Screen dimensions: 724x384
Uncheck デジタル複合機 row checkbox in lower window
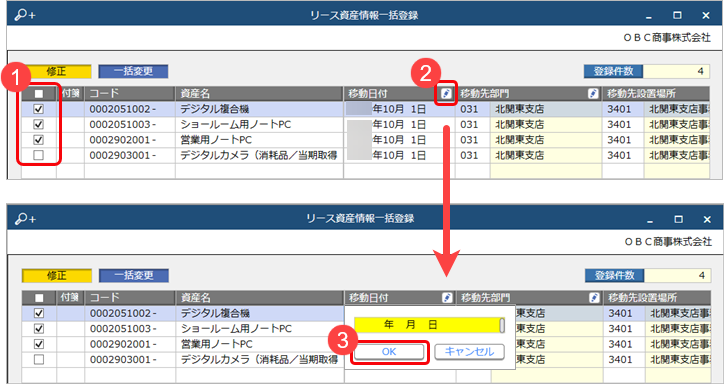(x=39, y=313)
